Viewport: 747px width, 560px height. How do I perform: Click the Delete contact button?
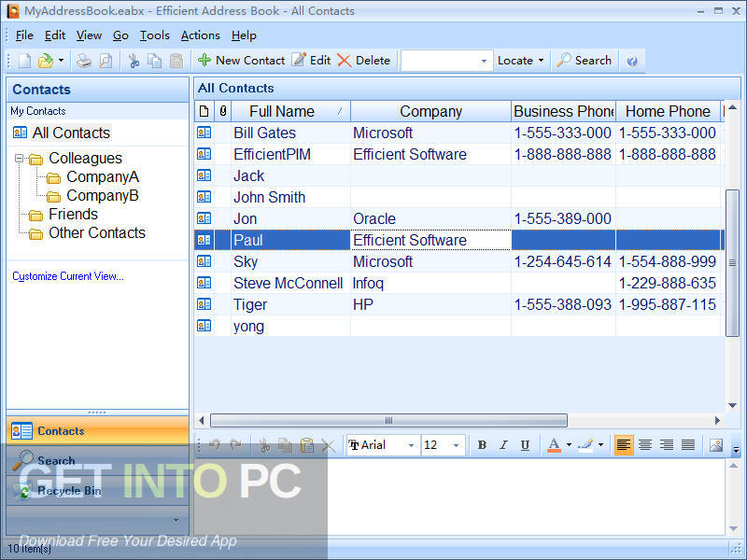[363, 61]
